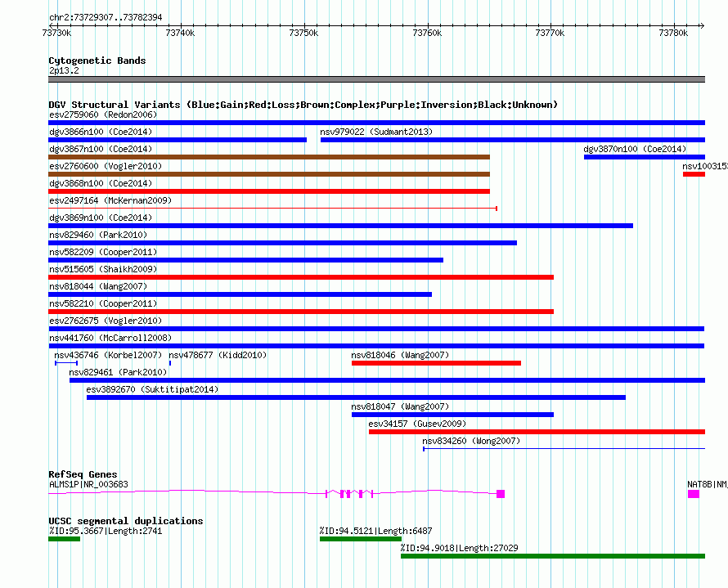Click the nsv818047 (Wang2007) label
The image size is (728, 588).
click(400, 406)
